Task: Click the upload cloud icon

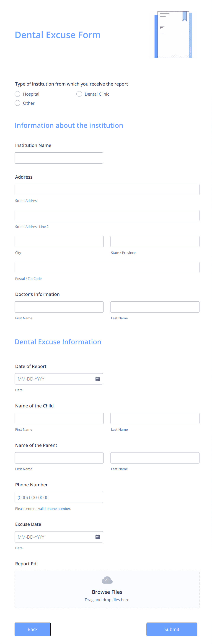Action: tap(107, 580)
